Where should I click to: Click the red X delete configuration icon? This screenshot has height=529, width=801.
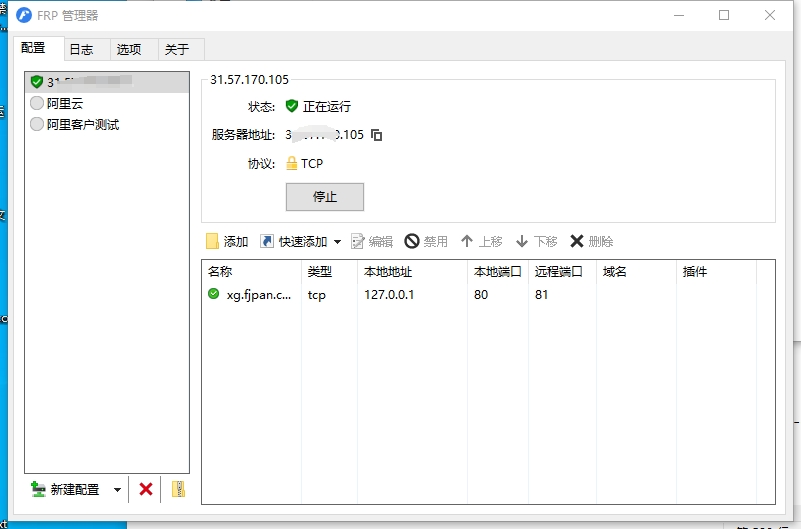point(146,489)
